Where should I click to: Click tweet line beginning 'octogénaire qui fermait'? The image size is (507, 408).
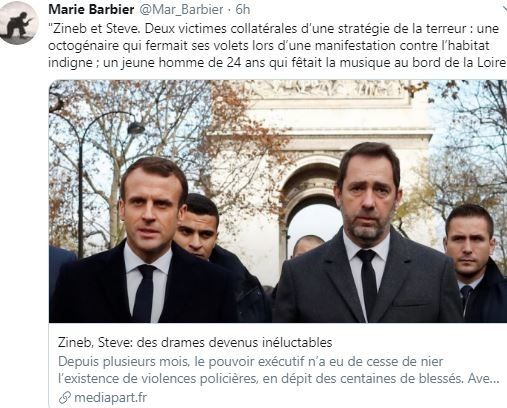click(x=269, y=46)
